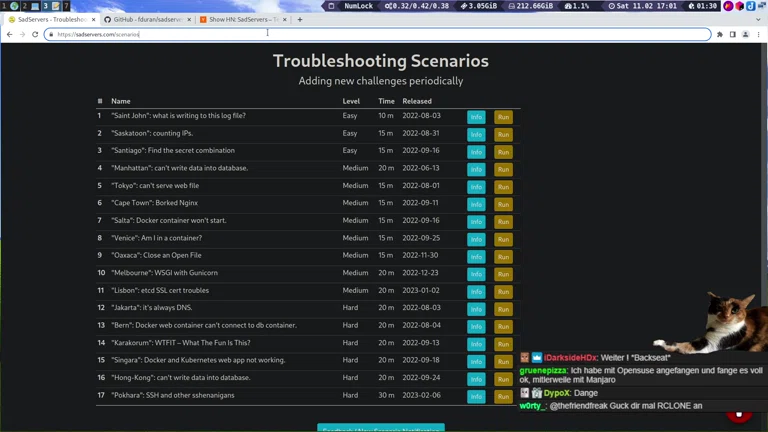This screenshot has width=768, height=432.
Task: Click the GitHub tab favicon
Action: 107,19
